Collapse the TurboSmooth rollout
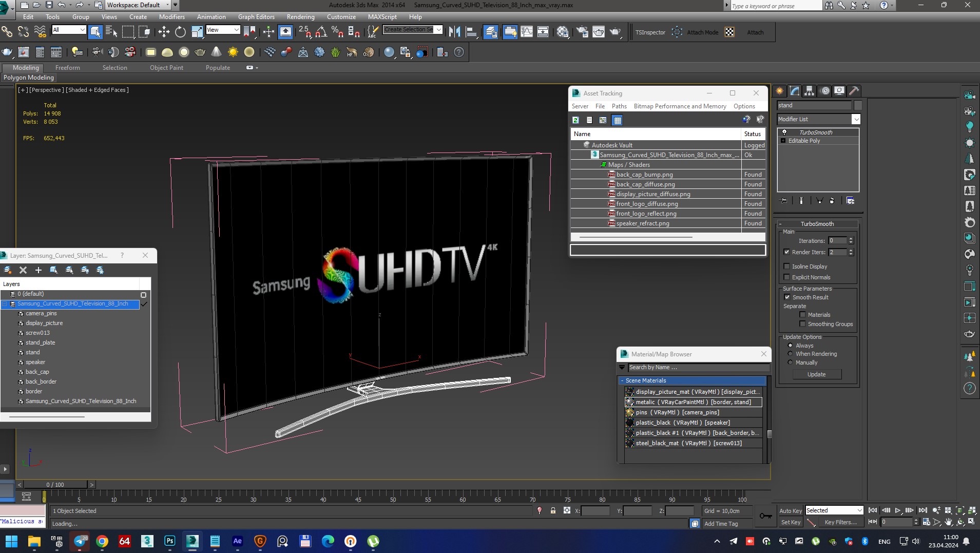This screenshot has width=980, height=553. 780,224
